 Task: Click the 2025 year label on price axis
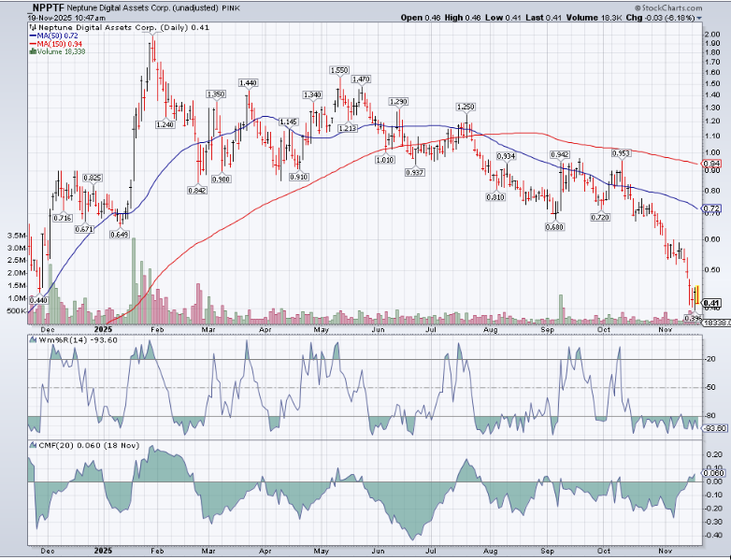[x=103, y=329]
